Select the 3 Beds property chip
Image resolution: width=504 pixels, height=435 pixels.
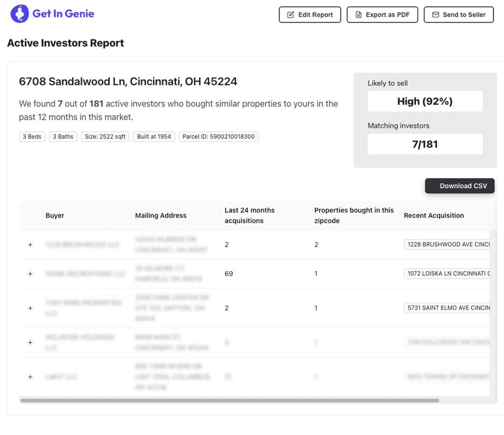pyautogui.click(x=32, y=136)
